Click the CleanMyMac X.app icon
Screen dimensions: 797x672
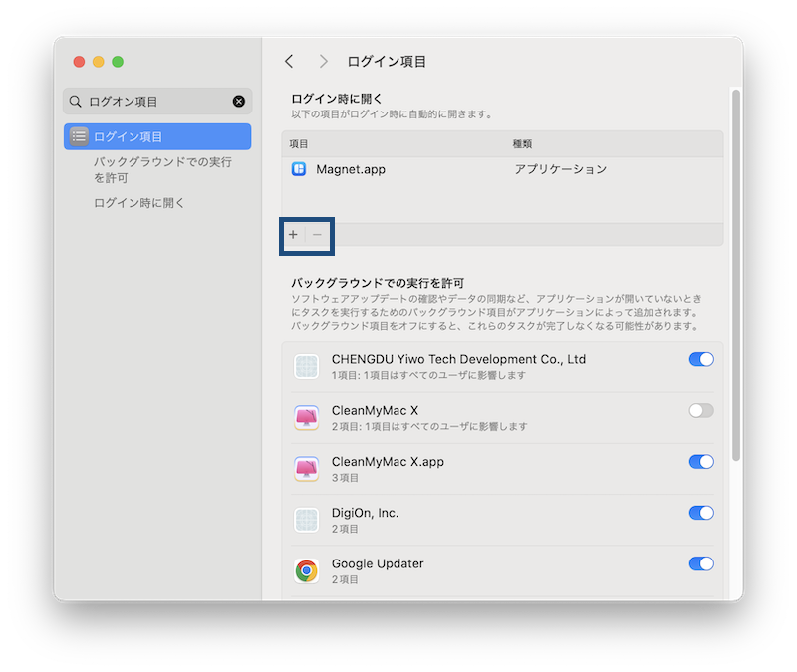[307, 469]
